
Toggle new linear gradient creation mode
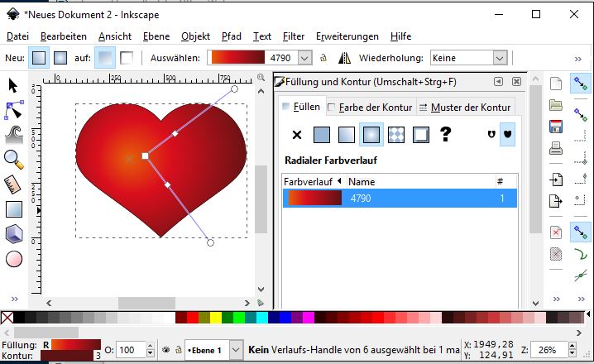[39, 58]
